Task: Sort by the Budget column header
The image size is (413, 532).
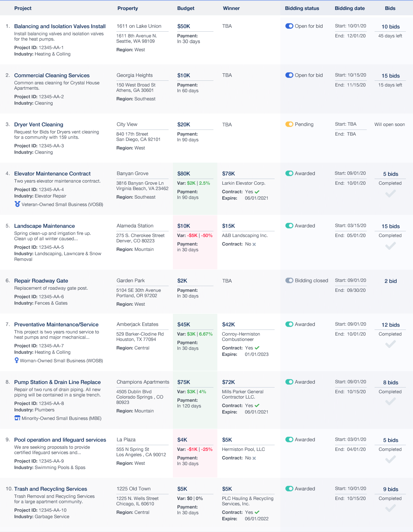Action: 186,8
